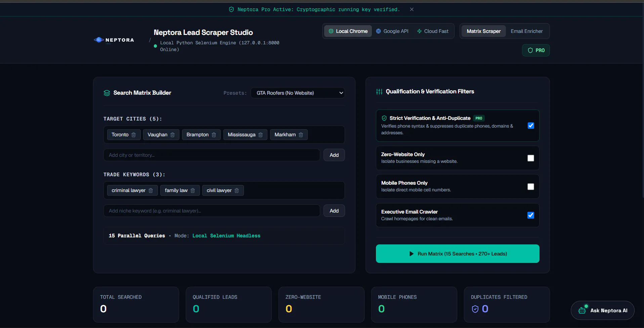Click the Zero-Website stat card
This screenshot has height=328, width=644.
(321, 304)
